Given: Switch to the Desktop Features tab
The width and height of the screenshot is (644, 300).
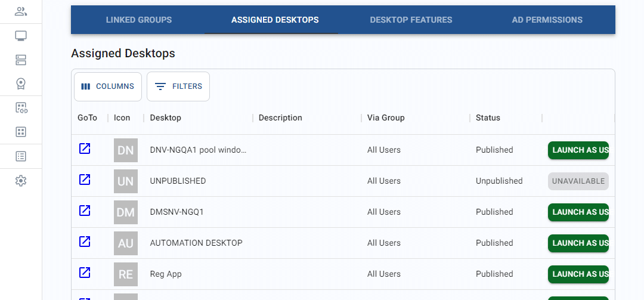Looking at the screenshot, I should 411,20.
